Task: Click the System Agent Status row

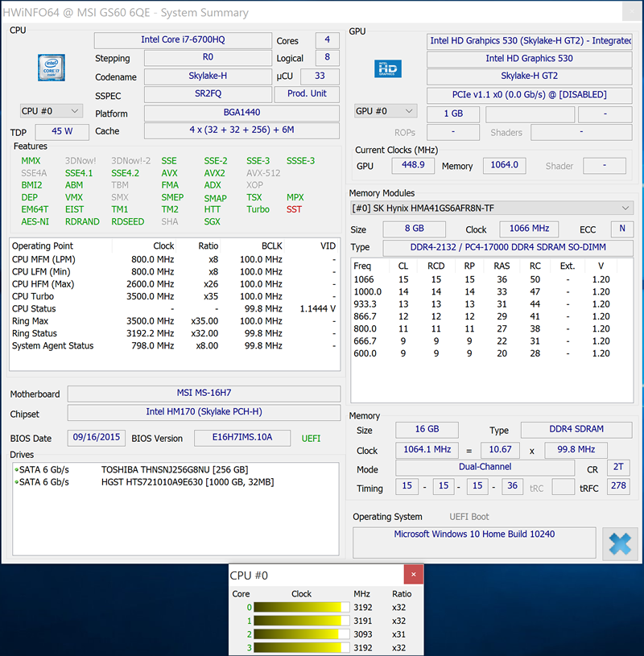Action: 174,346
